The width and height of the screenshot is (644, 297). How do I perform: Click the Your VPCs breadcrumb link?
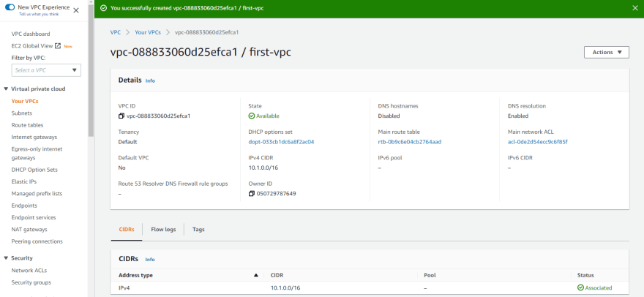pos(148,32)
